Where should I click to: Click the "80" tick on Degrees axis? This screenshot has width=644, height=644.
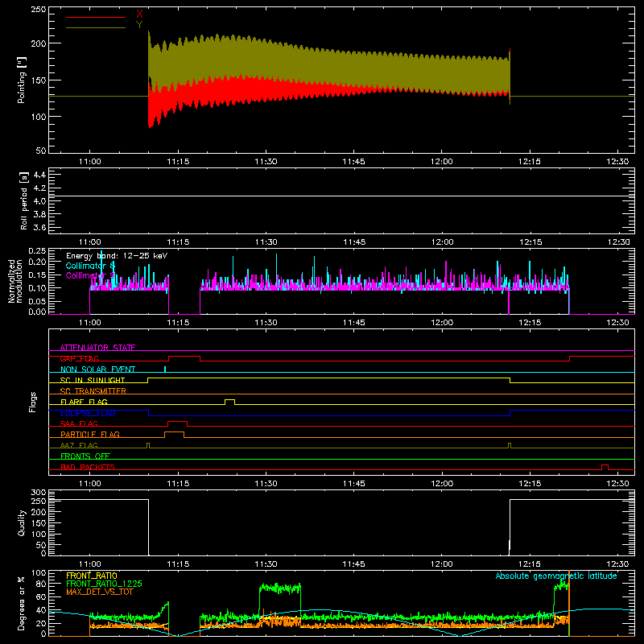[x=42, y=584]
